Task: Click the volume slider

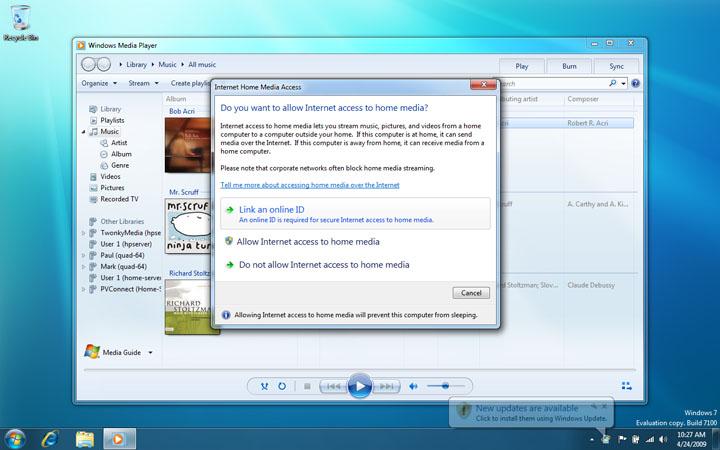Action: [445, 386]
